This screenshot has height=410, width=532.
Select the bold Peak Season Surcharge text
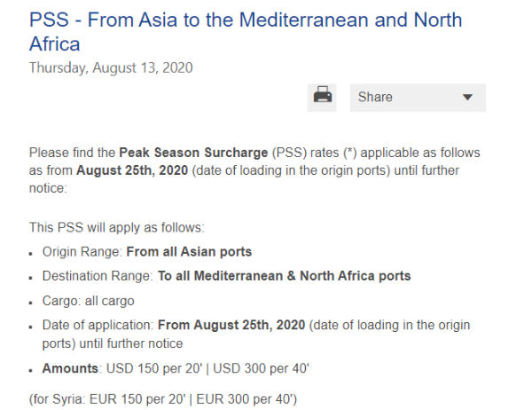(193, 153)
